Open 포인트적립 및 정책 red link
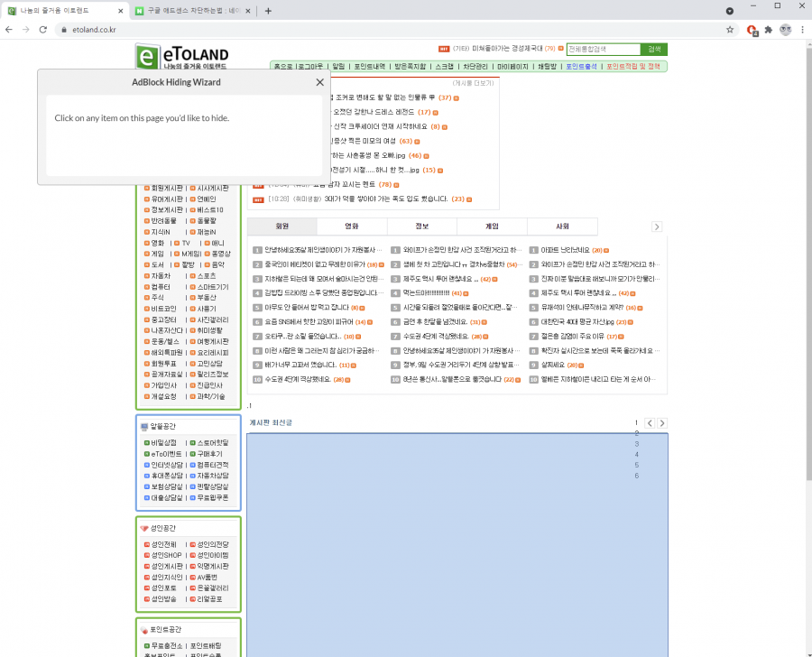 [632, 66]
